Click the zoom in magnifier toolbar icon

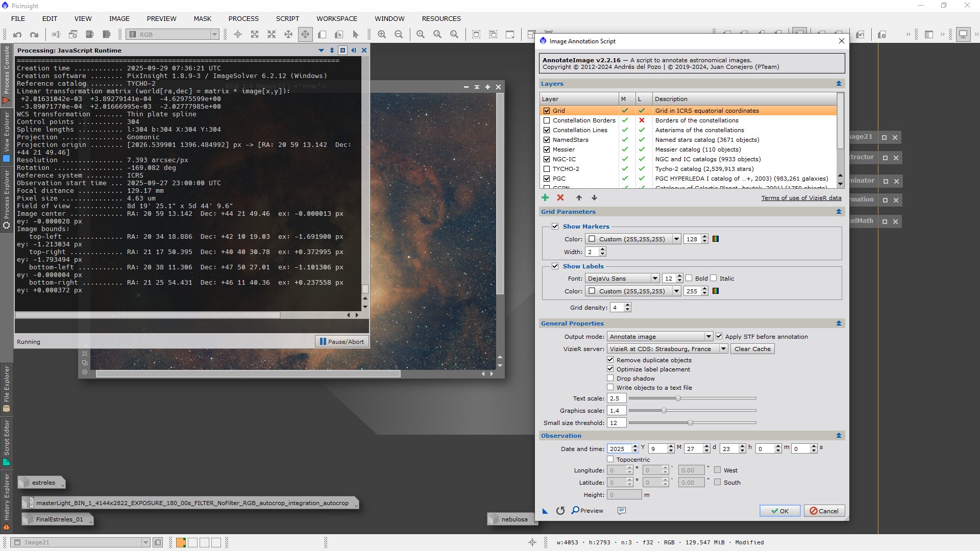point(382,34)
